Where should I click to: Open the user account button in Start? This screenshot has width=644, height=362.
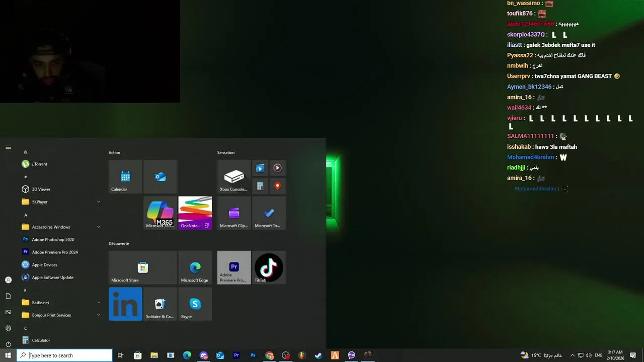pos(8,280)
